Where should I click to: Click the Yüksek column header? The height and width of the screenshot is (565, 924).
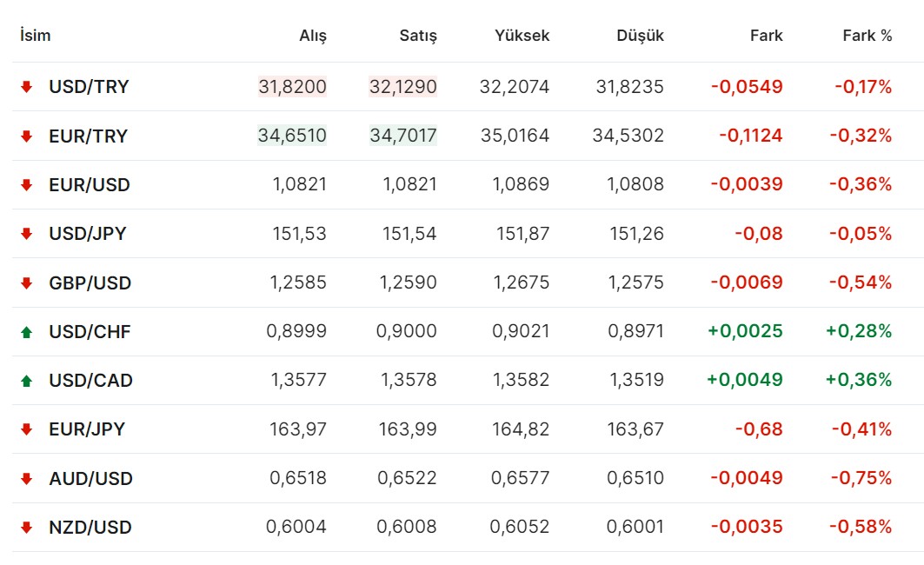522,36
